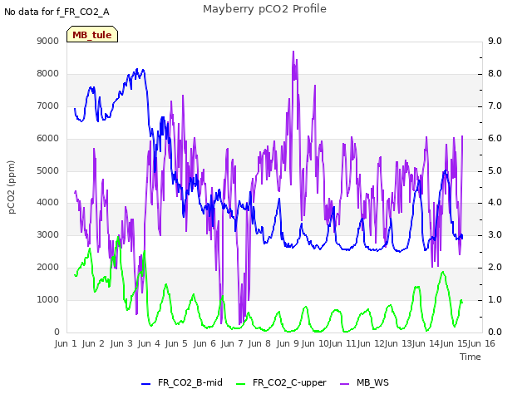Click the Time x-axis label
This screenshot has width=532, height=399.
coord(470,357)
